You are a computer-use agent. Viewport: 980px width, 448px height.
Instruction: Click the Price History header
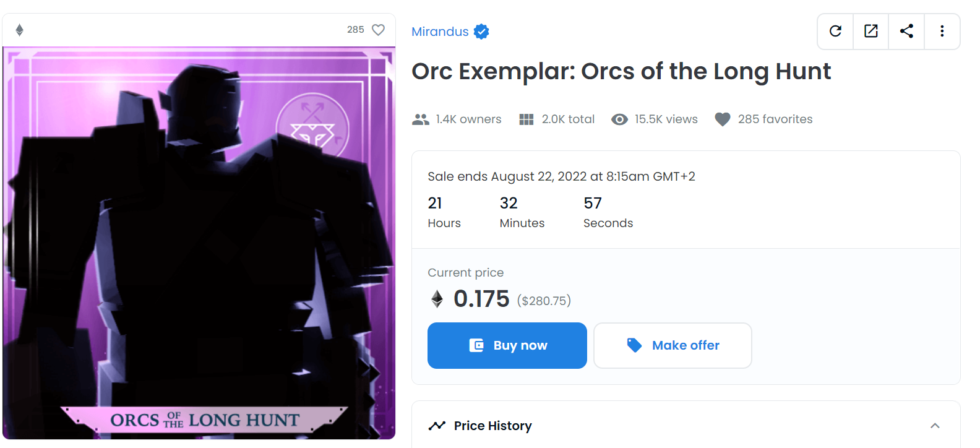[x=492, y=426]
